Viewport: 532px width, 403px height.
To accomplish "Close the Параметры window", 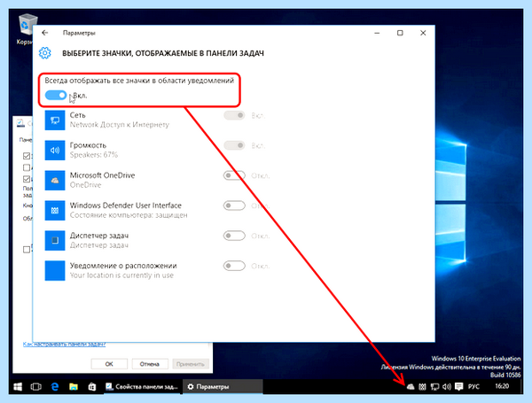I will click(423, 33).
